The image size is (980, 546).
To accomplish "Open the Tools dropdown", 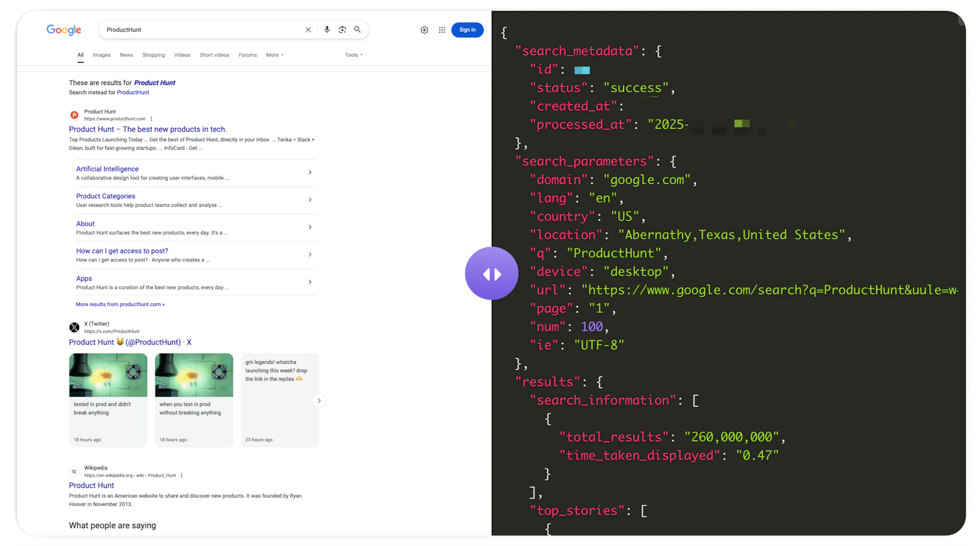I will point(354,55).
